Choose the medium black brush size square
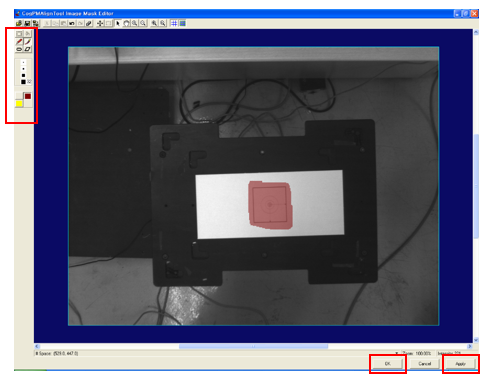This screenshot has height=382, width=490. [23, 75]
